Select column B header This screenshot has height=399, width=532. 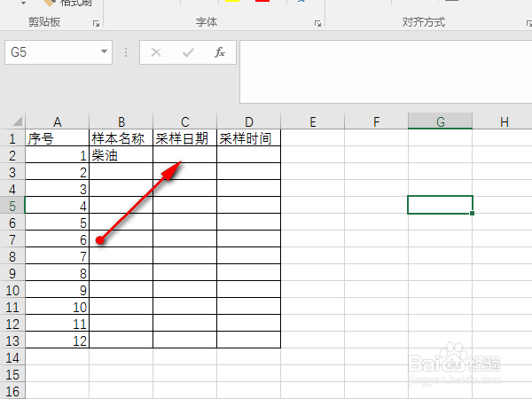121,121
